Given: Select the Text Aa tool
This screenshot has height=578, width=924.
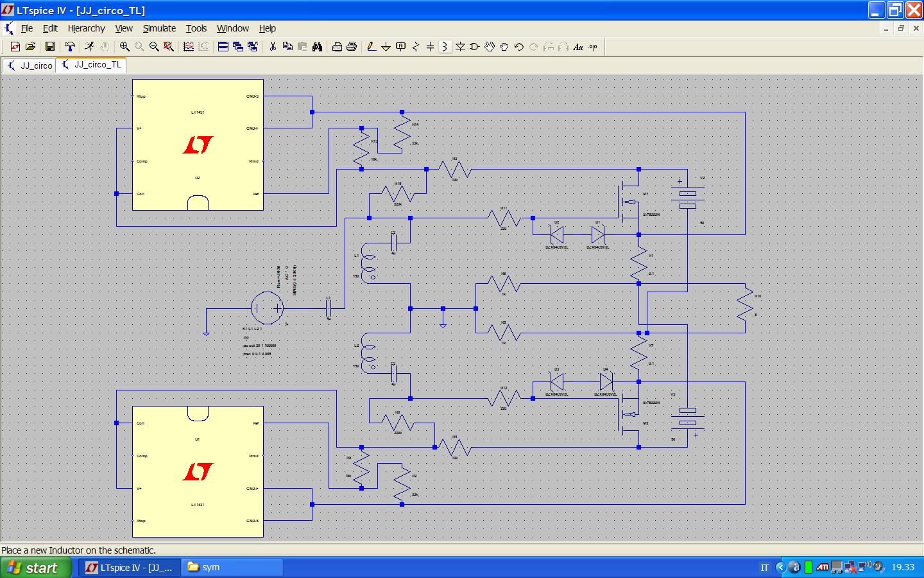Looking at the screenshot, I should [x=578, y=47].
